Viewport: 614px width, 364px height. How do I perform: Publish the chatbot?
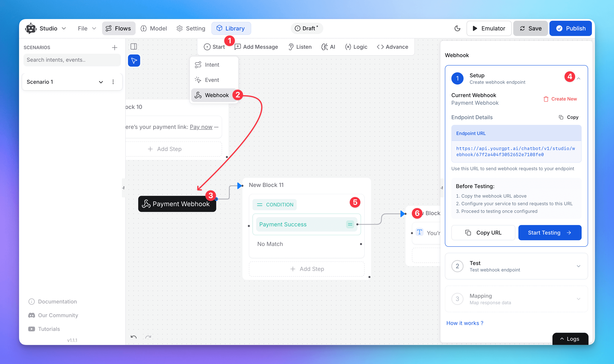571,28
